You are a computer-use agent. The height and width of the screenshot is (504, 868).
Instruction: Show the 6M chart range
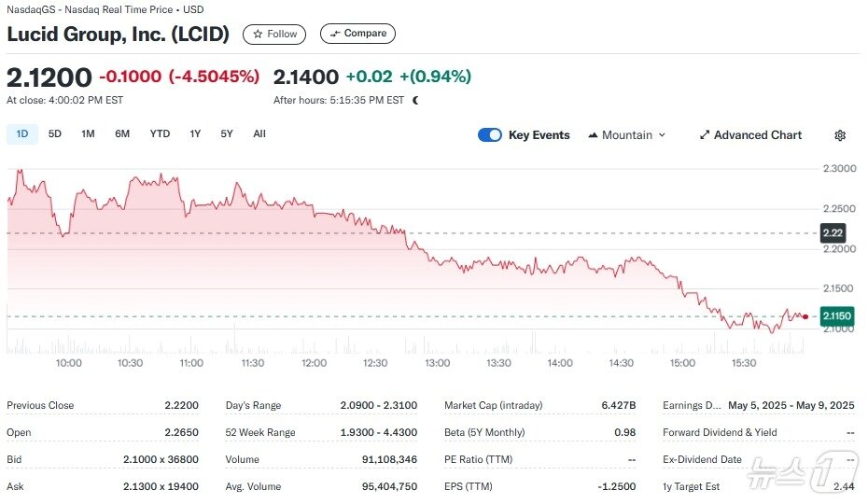tap(122, 133)
